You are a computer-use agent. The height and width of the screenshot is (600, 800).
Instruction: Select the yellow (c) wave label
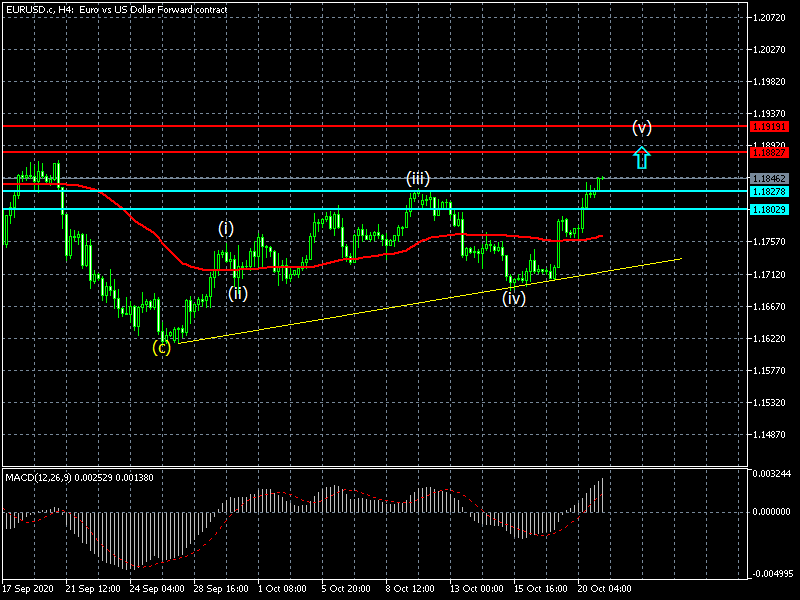(x=162, y=348)
